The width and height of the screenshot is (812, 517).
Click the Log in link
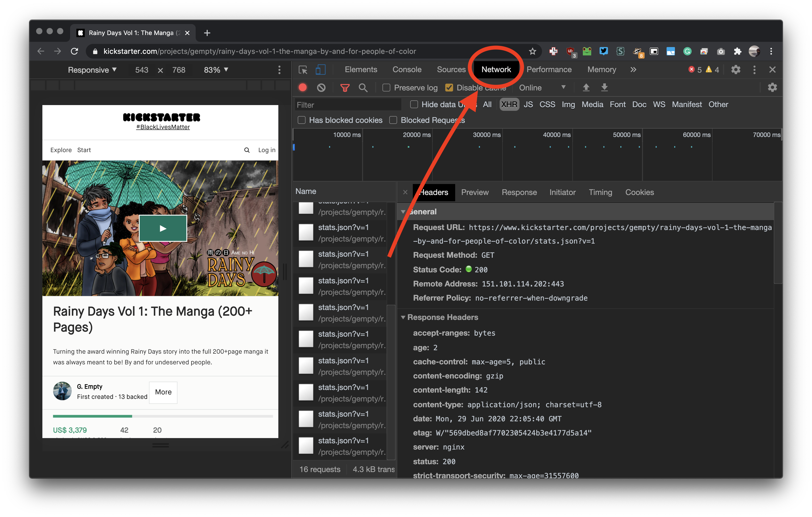267,150
